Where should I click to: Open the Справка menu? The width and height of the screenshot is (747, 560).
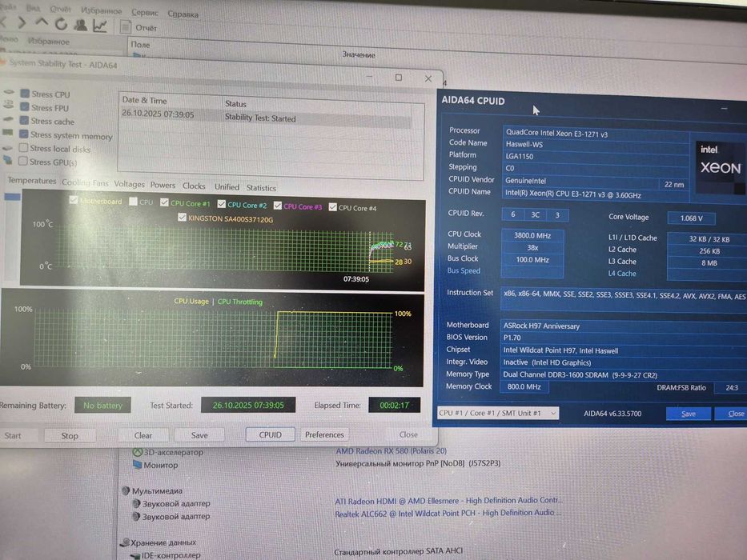coord(183,14)
